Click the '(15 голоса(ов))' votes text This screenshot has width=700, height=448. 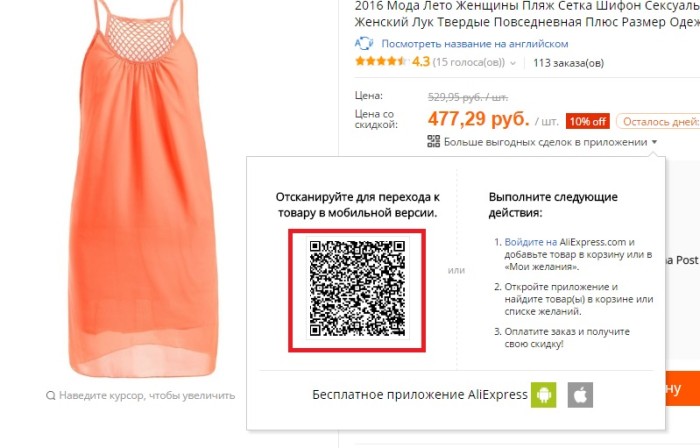coord(469,62)
